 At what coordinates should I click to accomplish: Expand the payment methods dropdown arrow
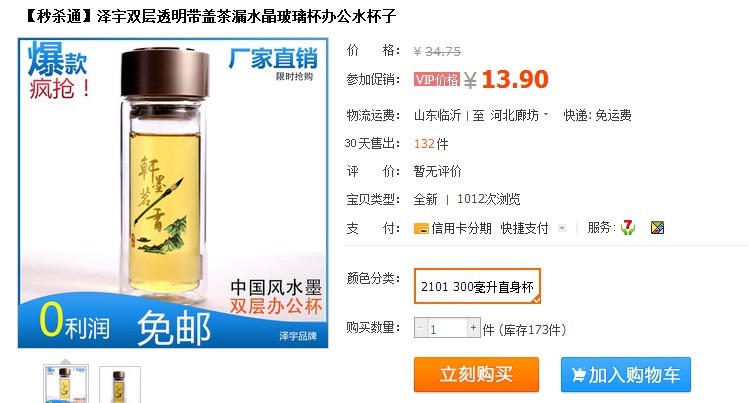click(x=562, y=228)
